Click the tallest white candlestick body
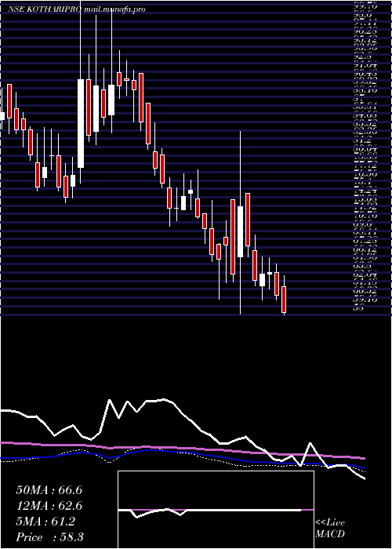 [x=81, y=124]
